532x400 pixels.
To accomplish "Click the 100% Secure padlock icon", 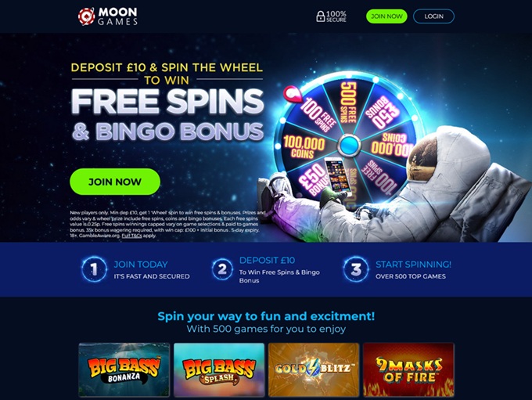I will (x=320, y=16).
